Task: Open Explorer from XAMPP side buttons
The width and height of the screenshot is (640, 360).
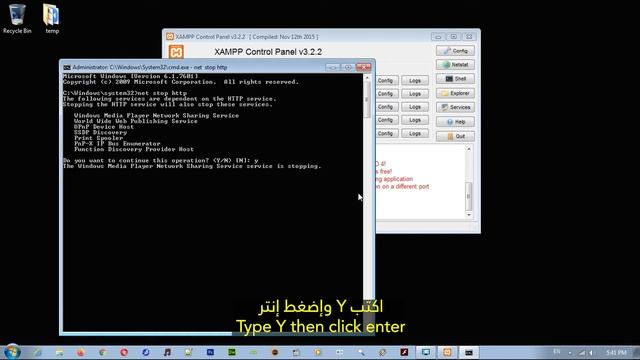Action: (x=455, y=93)
